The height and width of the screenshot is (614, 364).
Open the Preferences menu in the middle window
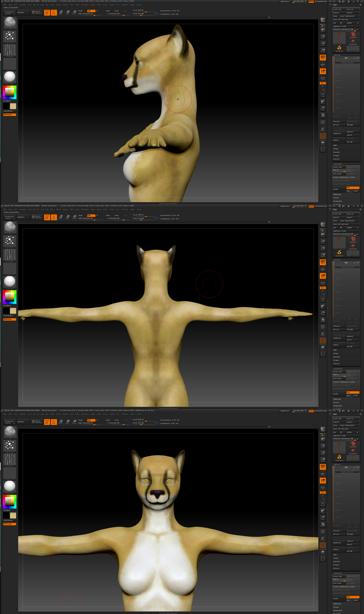[x=85, y=209]
